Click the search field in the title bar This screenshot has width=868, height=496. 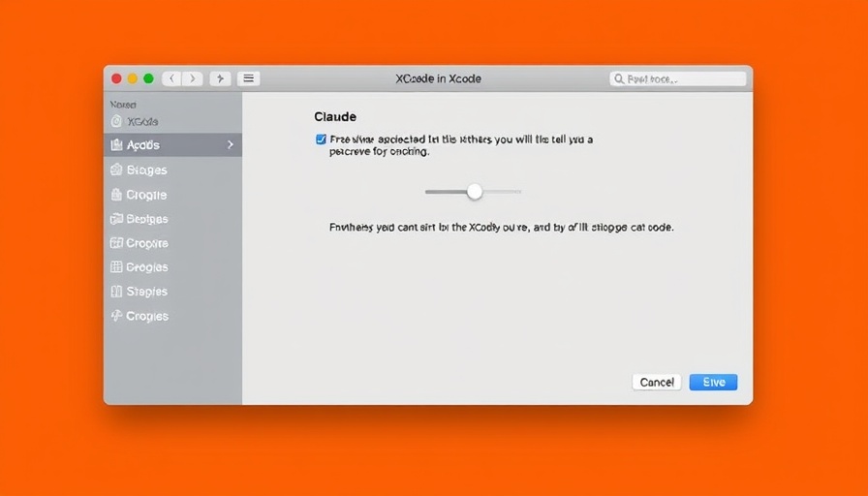coord(677,79)
